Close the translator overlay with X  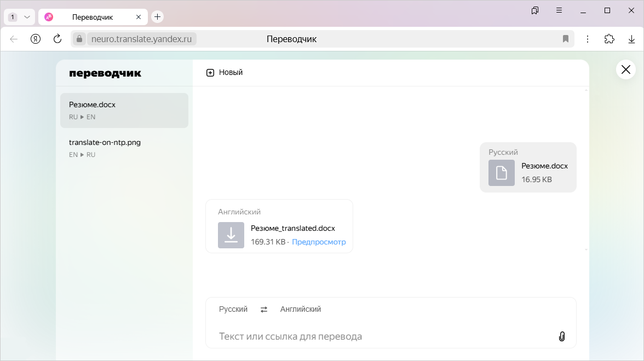click(x=626, y=69)
